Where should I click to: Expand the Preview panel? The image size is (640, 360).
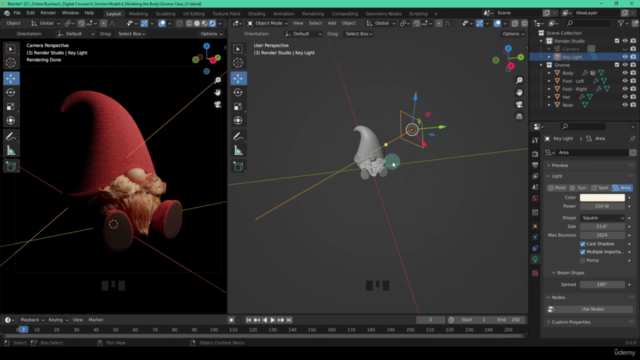tap(560, 165)
